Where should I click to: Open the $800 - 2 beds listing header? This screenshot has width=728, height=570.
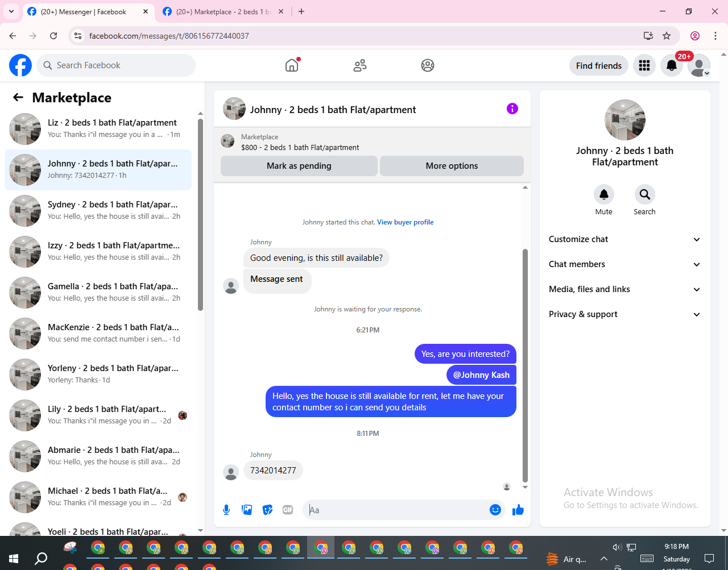372,142
